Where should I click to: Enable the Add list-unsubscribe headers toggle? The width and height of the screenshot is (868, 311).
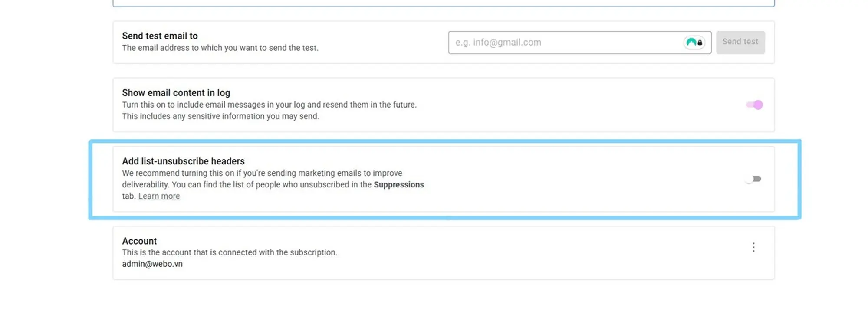tap(754, 179)
